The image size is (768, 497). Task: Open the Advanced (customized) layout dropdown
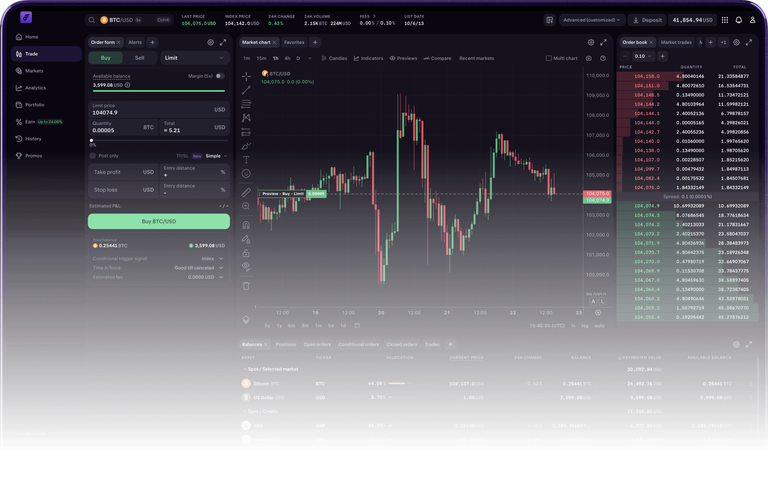tap(592, 20)
